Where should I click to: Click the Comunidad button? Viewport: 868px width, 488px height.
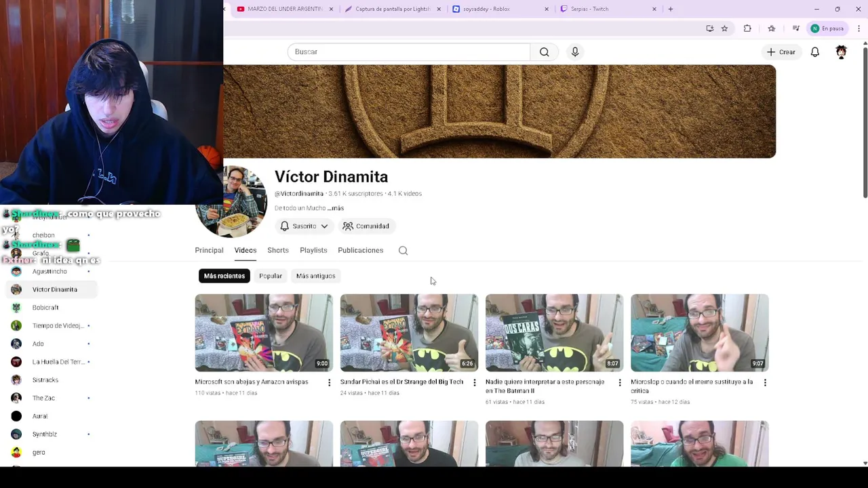click(366, 226)
